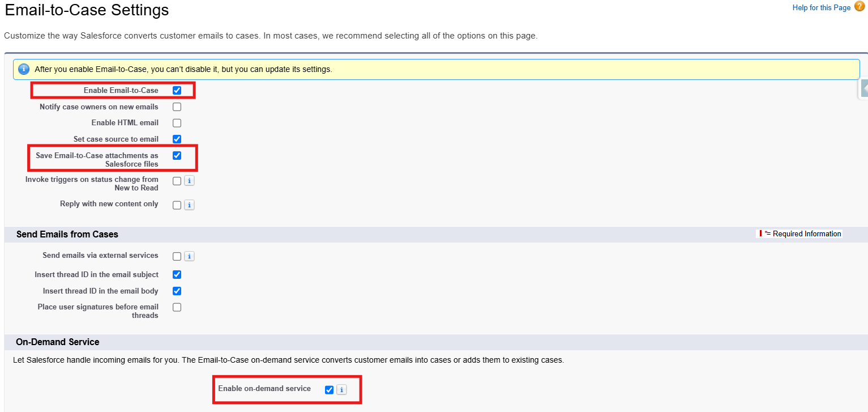Click the info icon beside Invoke triggers setting
The image size is (868, 412).
(x=189, y=180)
